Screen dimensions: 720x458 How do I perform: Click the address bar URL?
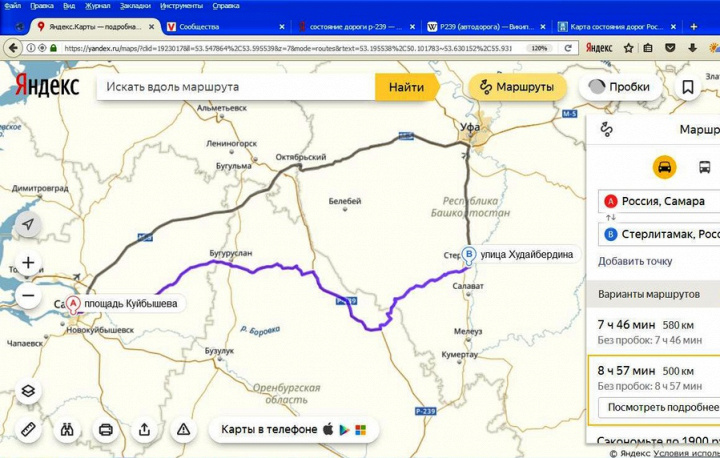click(x=288, y=48)
